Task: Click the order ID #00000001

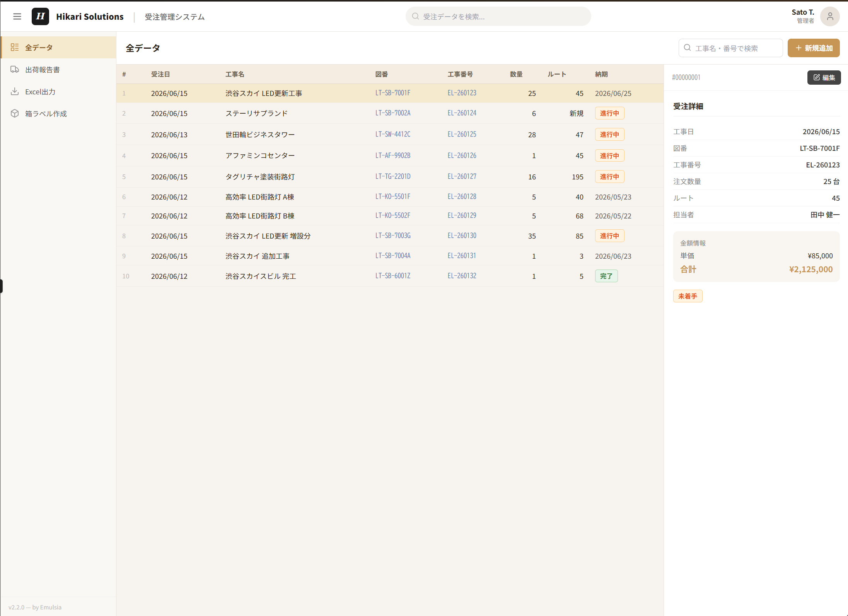Action: tap(686, 77)
